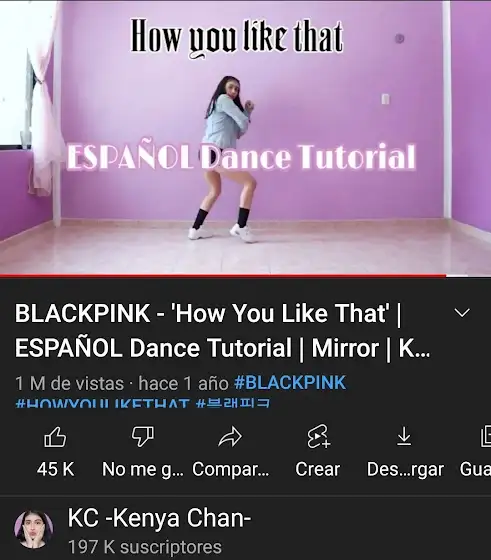Tap the share arrow icon
491x560 pixels.
[230, 436]
